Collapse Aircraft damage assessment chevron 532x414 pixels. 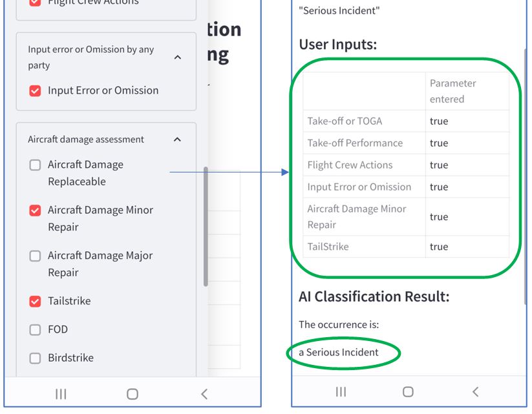[177, 140]
